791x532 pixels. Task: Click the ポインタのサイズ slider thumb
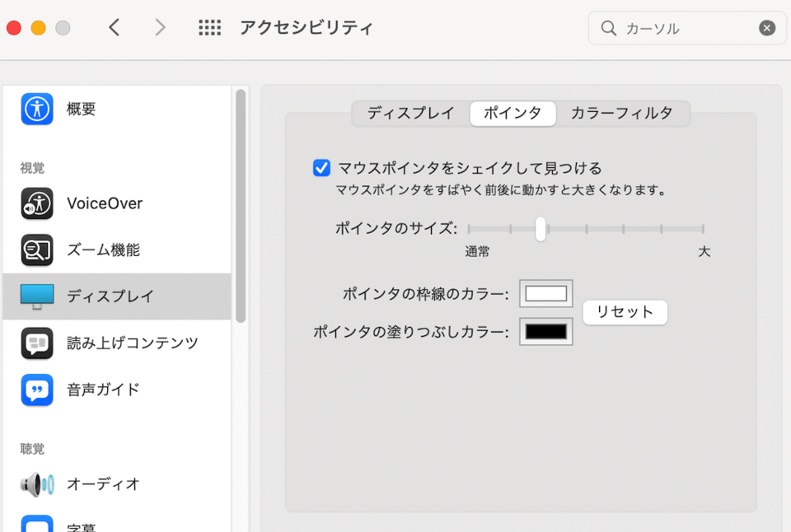[541, 229]
